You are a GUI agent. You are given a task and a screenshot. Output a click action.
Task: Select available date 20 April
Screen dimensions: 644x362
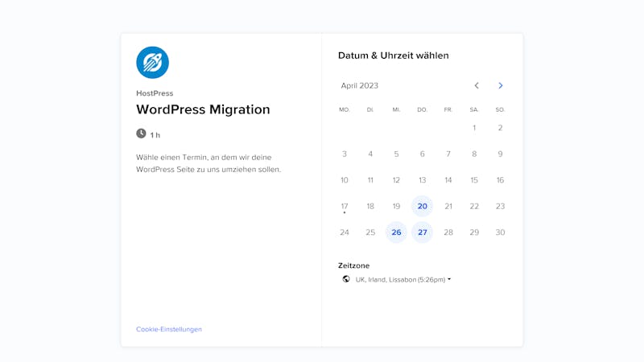tap(422, 206)
